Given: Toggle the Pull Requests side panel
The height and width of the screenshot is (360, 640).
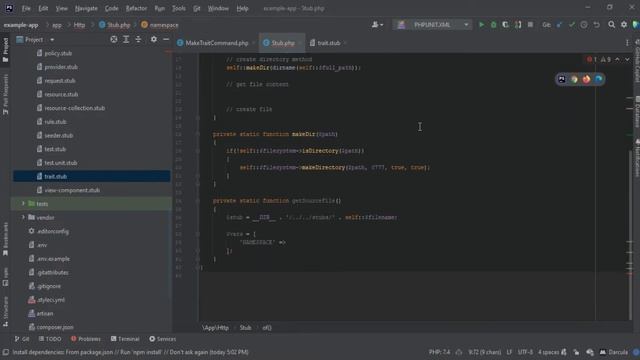Looking at the screenshot, I should click(x=5, y=95).
